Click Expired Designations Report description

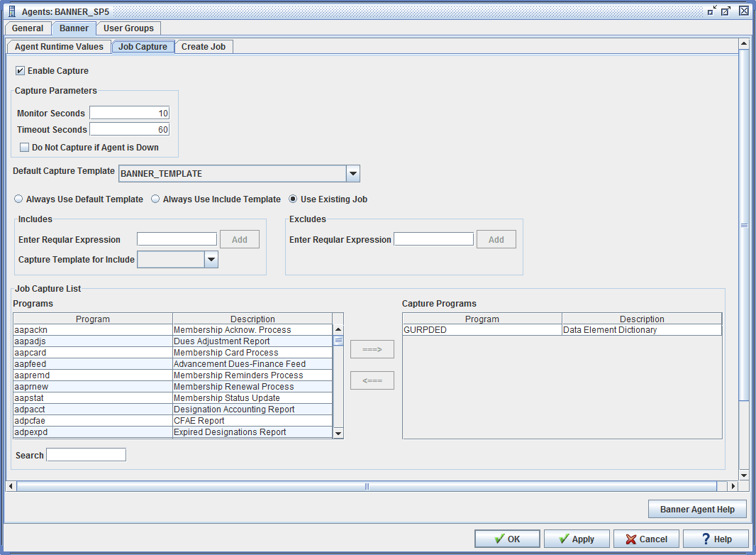pos(252,432)
